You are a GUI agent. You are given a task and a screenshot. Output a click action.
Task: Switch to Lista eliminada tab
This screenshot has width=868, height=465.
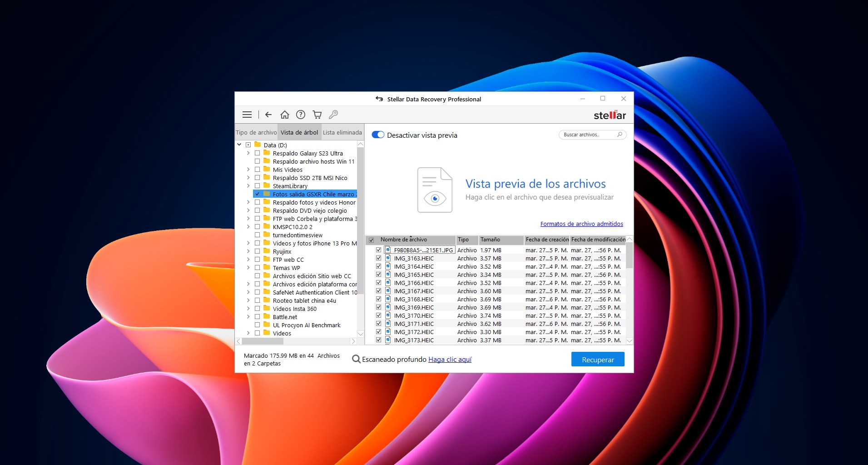342,132
